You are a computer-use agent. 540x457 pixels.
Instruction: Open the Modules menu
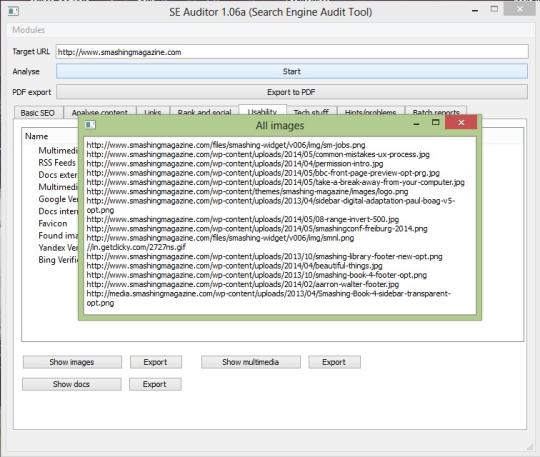tap(29, 30)
